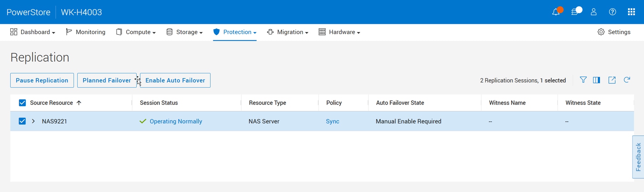The image size is (644, 192).
Task: Click the Pause Replication button
Action: [42, 80]
